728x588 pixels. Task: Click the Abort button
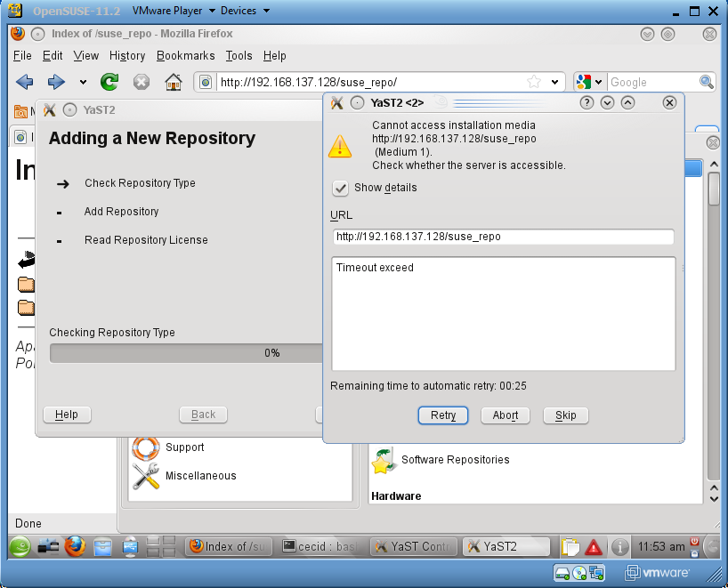click(505, 415)
